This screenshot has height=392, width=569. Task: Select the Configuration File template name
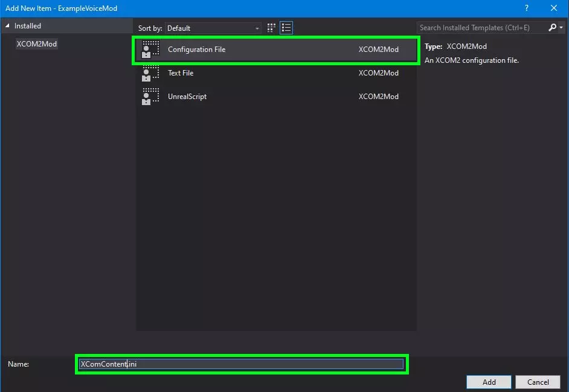click(x=196, y=50)
